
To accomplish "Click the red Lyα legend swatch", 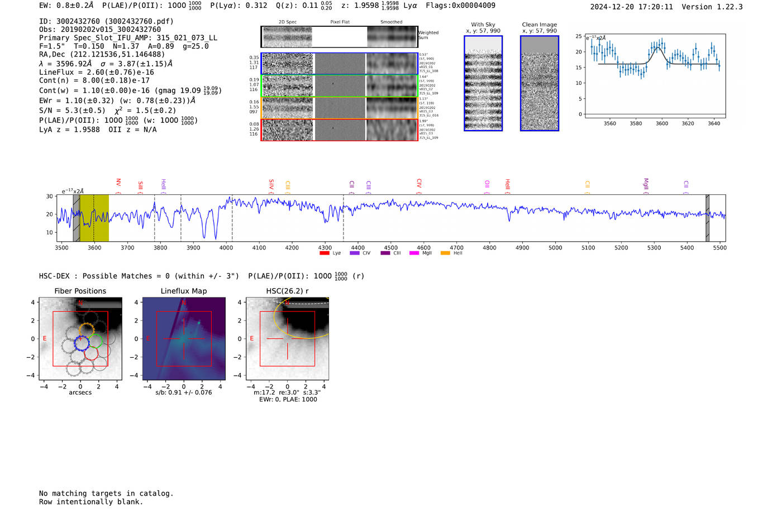I will [324, 253].
